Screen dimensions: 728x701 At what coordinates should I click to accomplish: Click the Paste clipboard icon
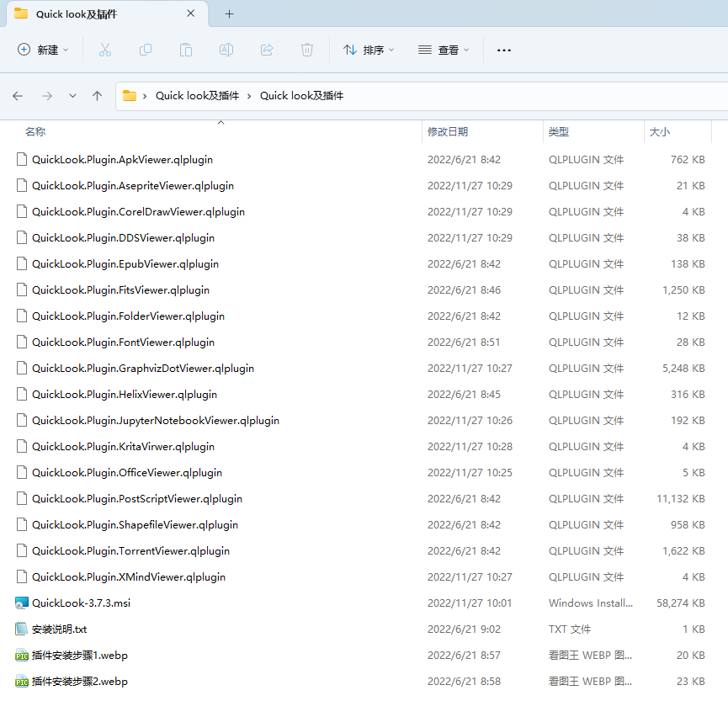186,50
